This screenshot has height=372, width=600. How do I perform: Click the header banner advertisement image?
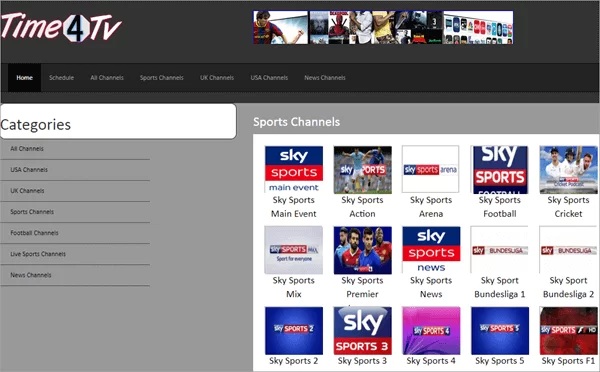pyautogui.click(x=383, y=27)
